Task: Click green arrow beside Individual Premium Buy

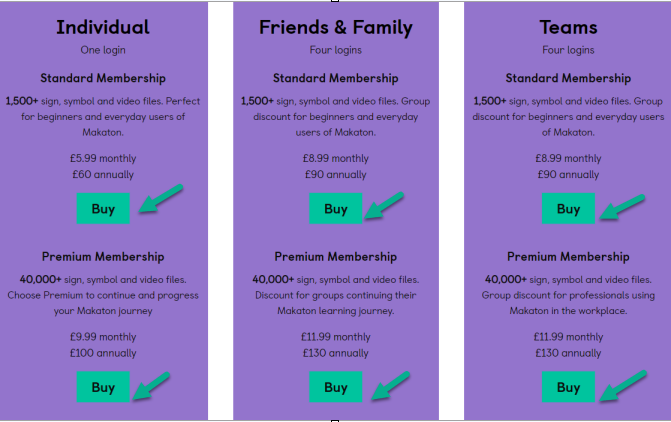Action: click(151, 386)
